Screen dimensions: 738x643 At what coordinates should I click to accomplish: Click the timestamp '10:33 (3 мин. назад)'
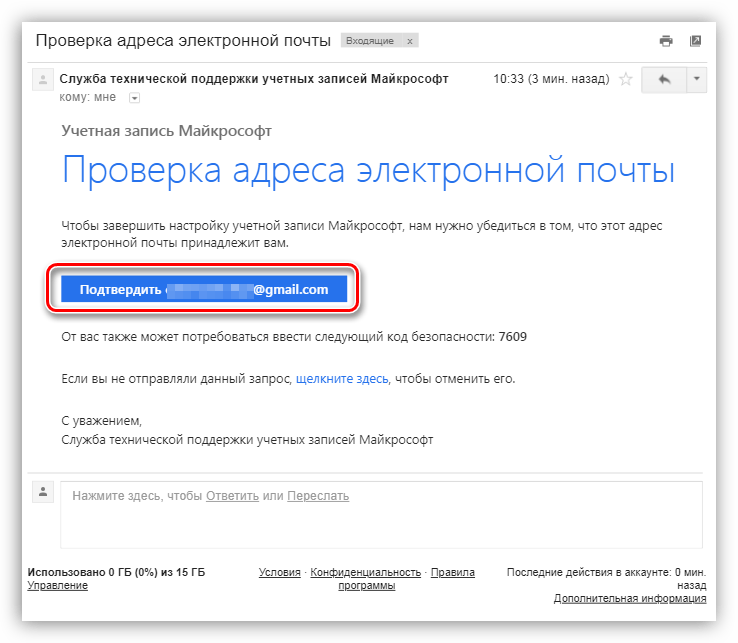point(551,79)
